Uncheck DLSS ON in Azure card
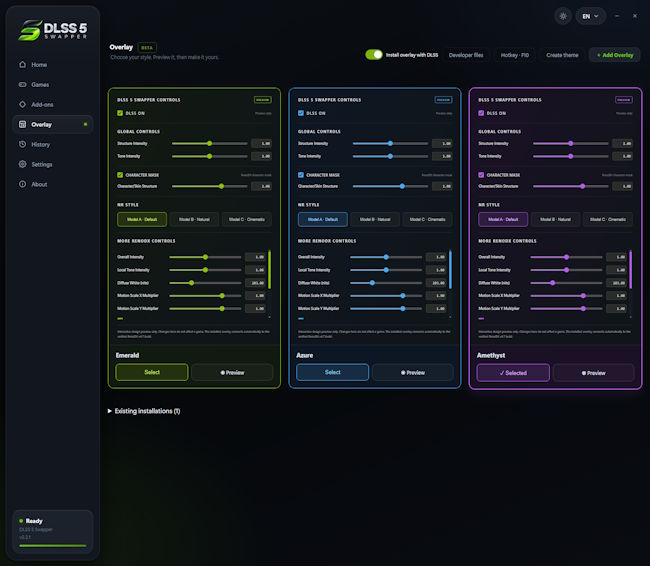 point(301,113)
